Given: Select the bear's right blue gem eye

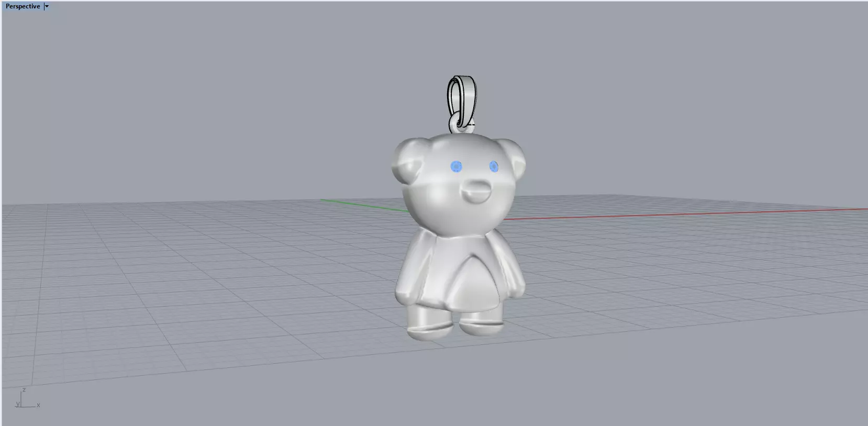Looking at the screenshot, I should tap(493, 166).
